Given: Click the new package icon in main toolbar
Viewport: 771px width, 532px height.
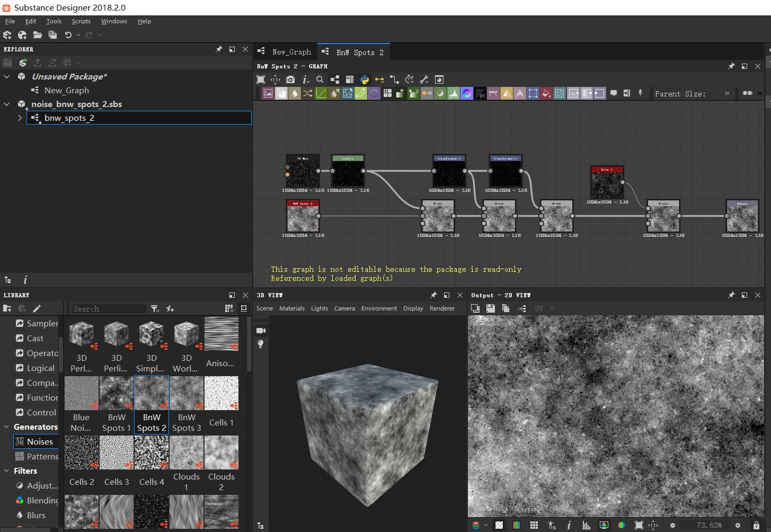Looking at the screenshot, I should coord(7,35).
